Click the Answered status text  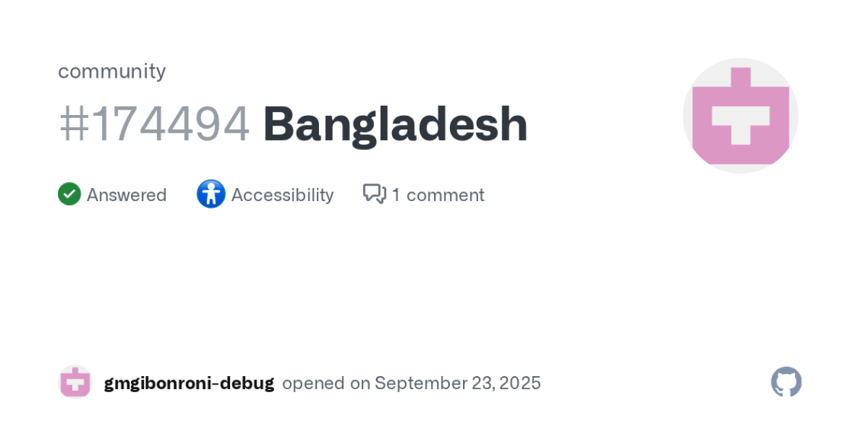point(126,195)
